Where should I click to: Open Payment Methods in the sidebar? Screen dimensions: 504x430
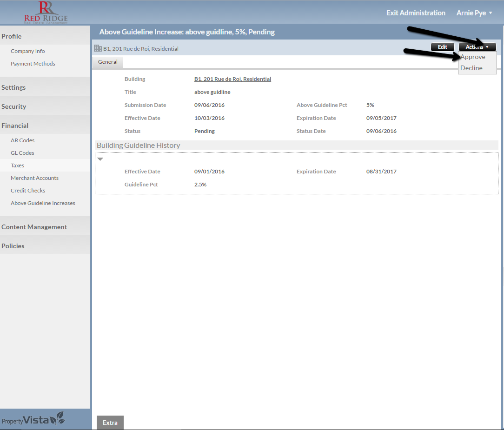coord(33,64)
